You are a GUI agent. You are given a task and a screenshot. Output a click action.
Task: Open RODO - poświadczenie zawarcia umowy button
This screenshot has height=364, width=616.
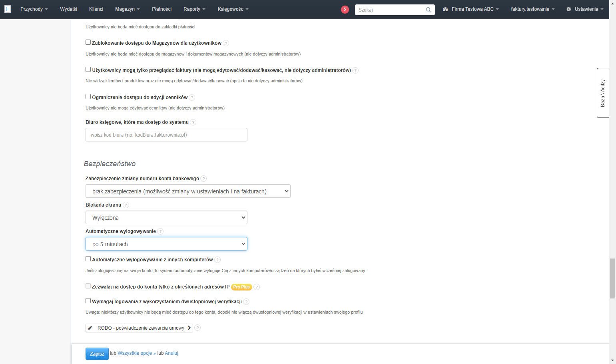tap(139, 328)
